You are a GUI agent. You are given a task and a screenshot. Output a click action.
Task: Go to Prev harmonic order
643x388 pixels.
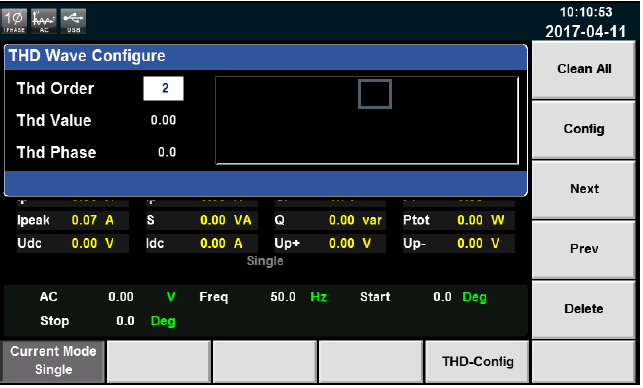pos(584,249)
